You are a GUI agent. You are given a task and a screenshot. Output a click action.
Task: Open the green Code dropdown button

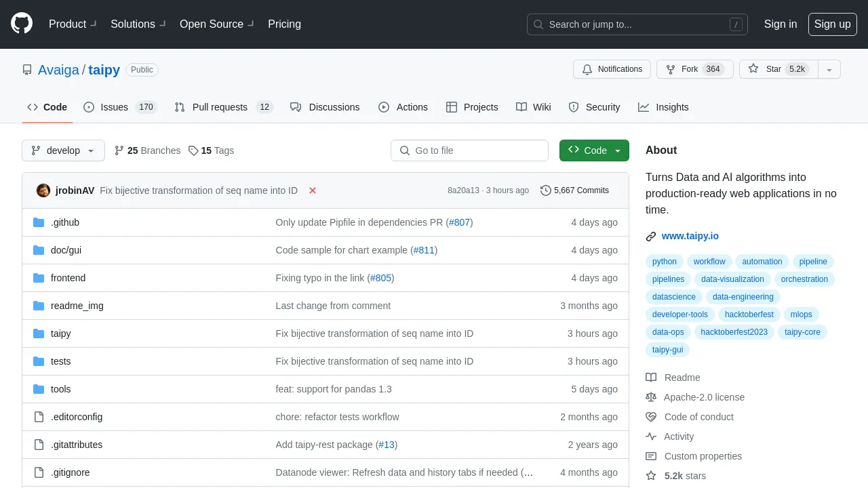(594, 150)
